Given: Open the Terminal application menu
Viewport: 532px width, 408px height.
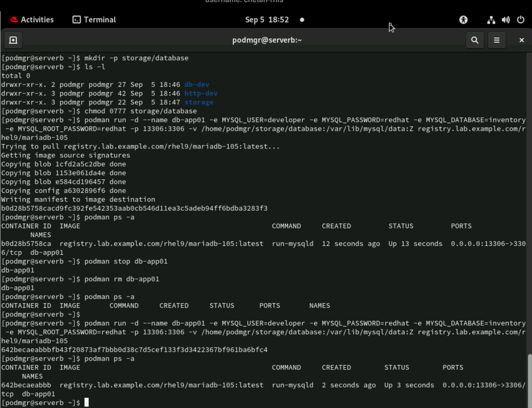Looking at the screenshot, I should pos(94,20).
